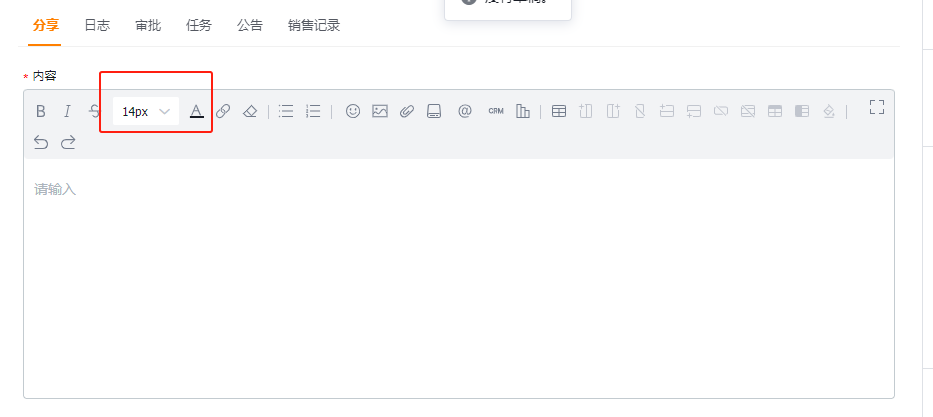Click insert row above icon

click(666, 111)
